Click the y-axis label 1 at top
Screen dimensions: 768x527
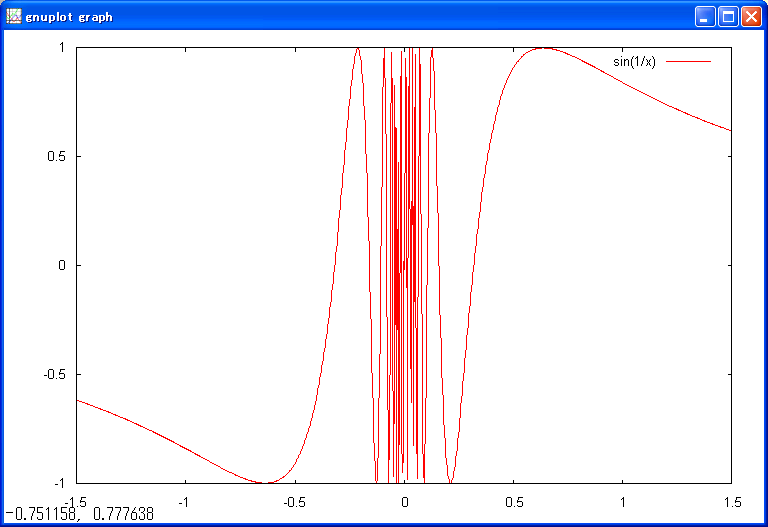click(x=62, y=48)
